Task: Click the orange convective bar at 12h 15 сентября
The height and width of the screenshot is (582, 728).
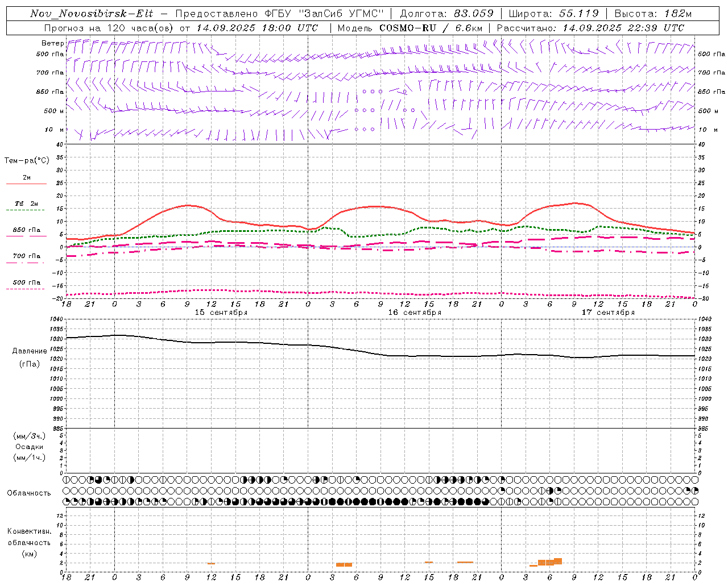Action: [211, 563]
